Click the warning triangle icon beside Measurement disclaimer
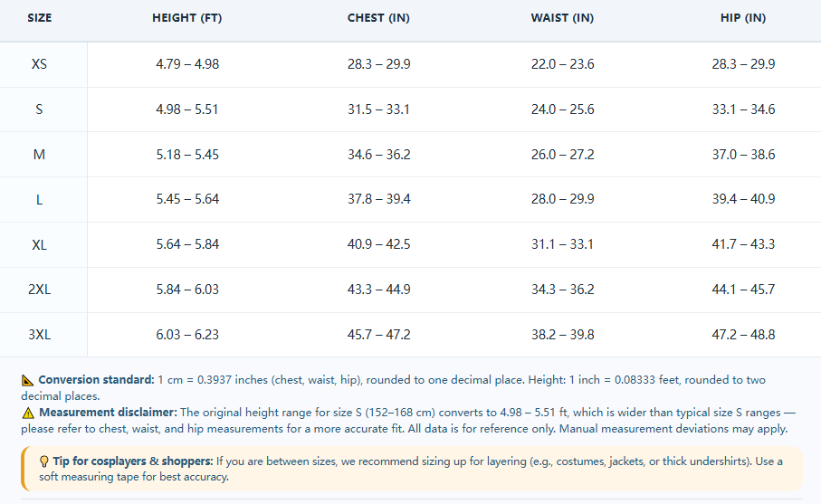821x504 pixels. coord(28,413)
